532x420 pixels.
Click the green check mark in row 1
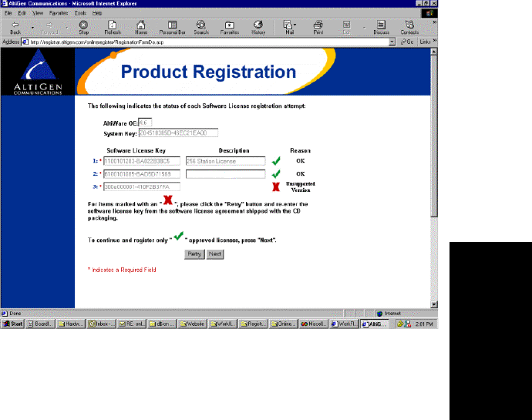pos(276,161)
